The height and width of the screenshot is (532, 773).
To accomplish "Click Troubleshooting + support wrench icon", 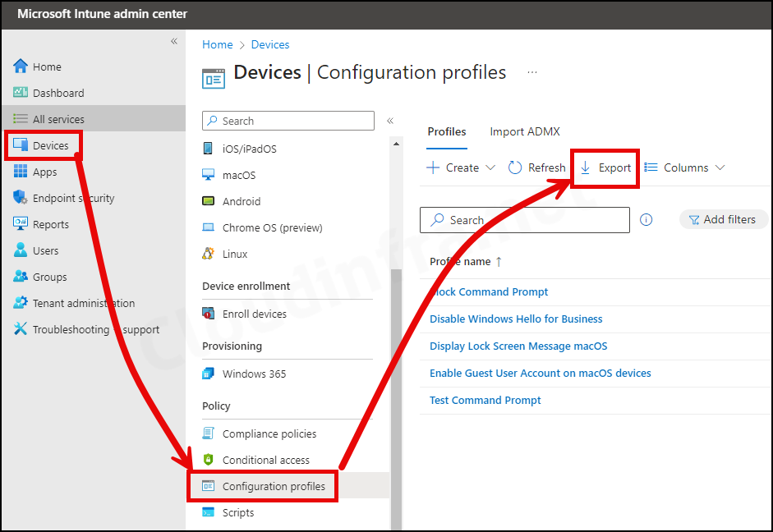I will pos(21,328).
